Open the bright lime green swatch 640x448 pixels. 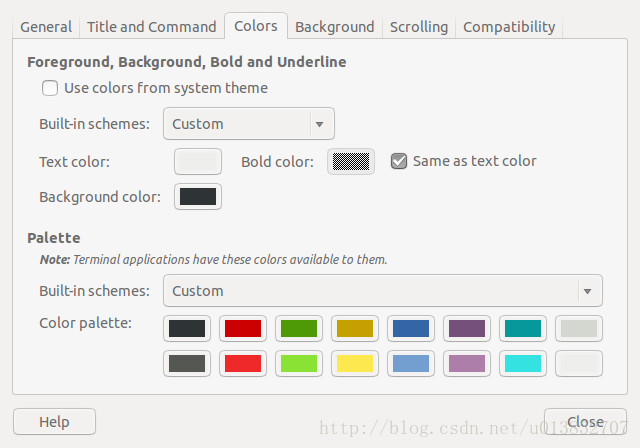299,363
